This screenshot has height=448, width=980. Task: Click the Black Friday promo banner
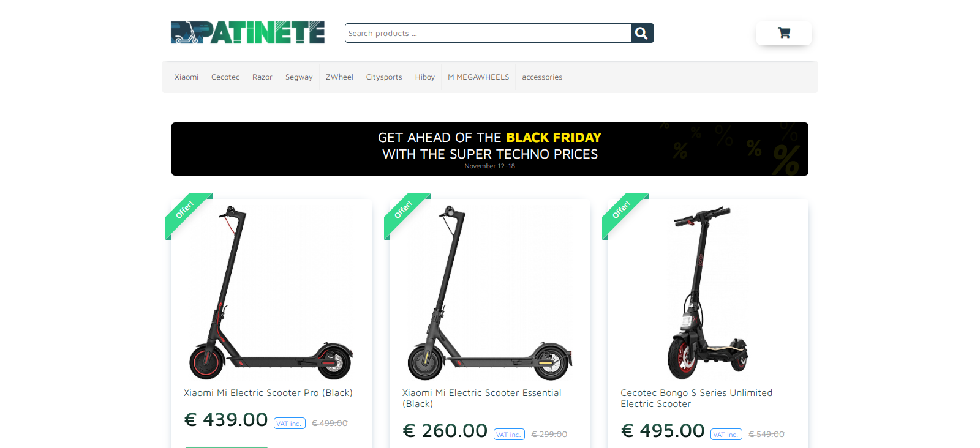[x=490, y=149]
